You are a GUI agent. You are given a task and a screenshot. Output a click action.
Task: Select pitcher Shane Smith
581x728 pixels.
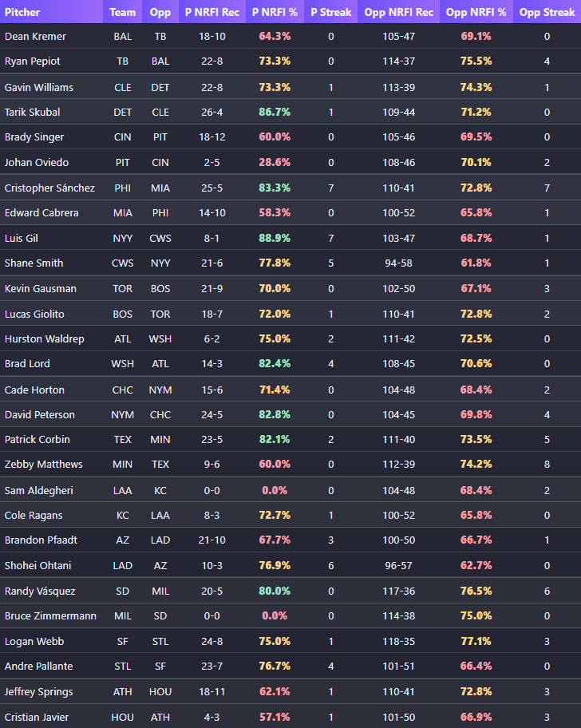click(34, 263)
